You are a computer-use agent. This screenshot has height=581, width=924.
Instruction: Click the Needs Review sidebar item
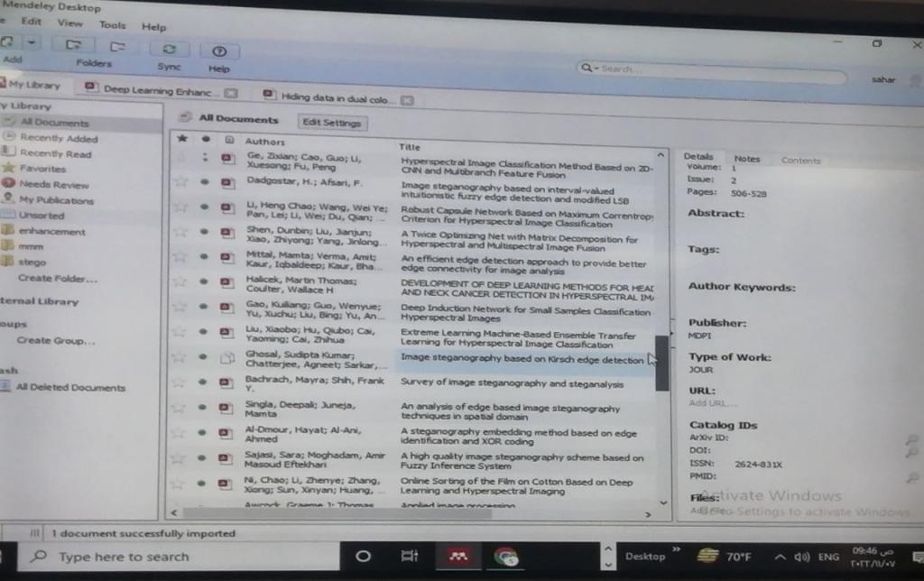(53, 184)
